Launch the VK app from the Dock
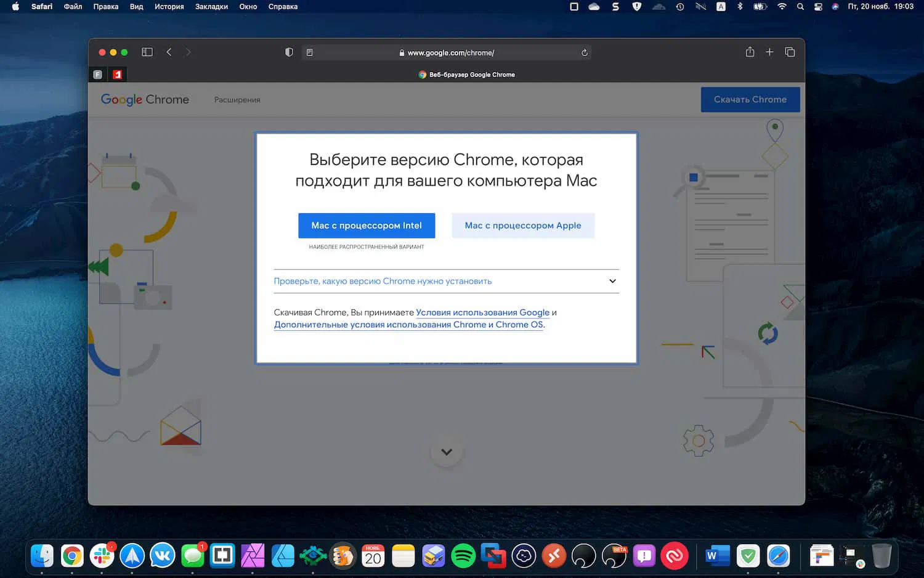This screenshot has width=924, height=578. click(x=162, y=556)
